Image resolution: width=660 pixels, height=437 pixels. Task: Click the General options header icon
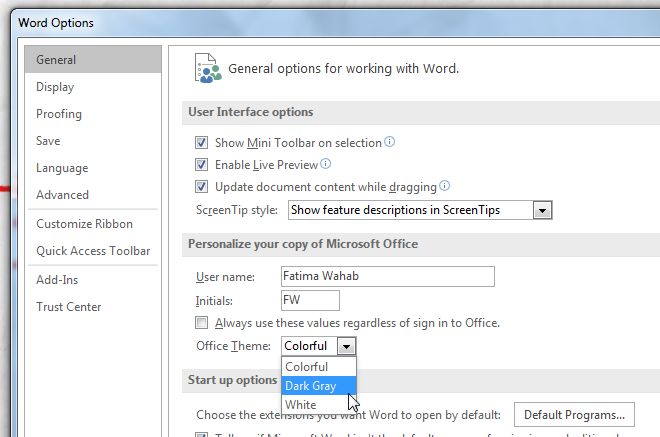point(209,68)
